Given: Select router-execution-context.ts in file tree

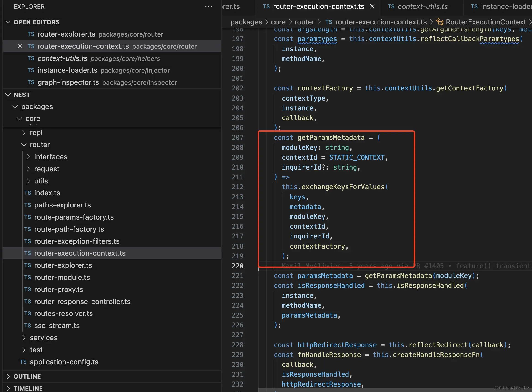Looking at the screenshot, I should click(x=112, y=253).
